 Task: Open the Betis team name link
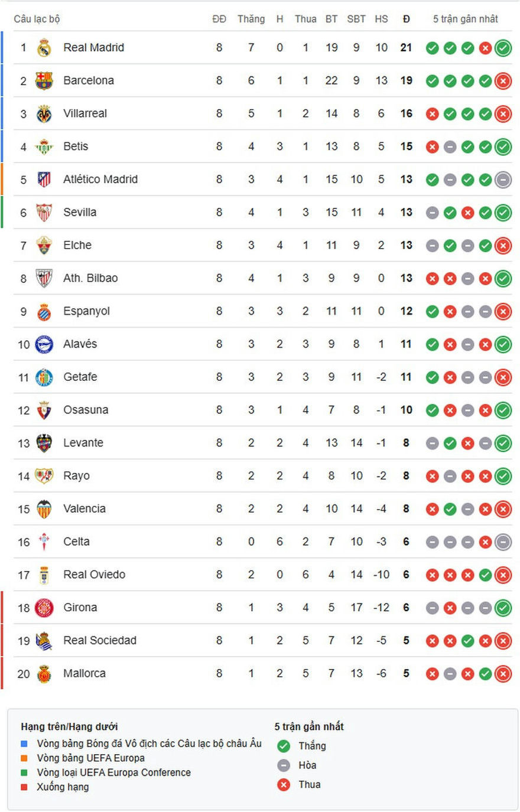point(76,146)
